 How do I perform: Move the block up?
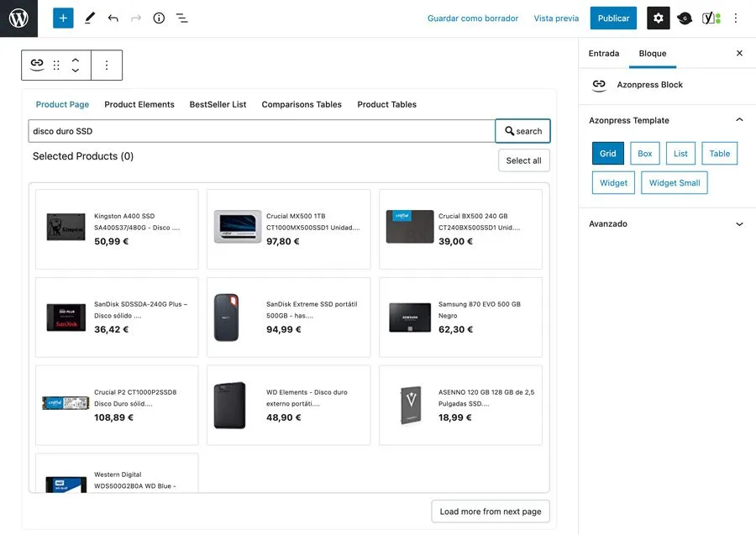76,60
